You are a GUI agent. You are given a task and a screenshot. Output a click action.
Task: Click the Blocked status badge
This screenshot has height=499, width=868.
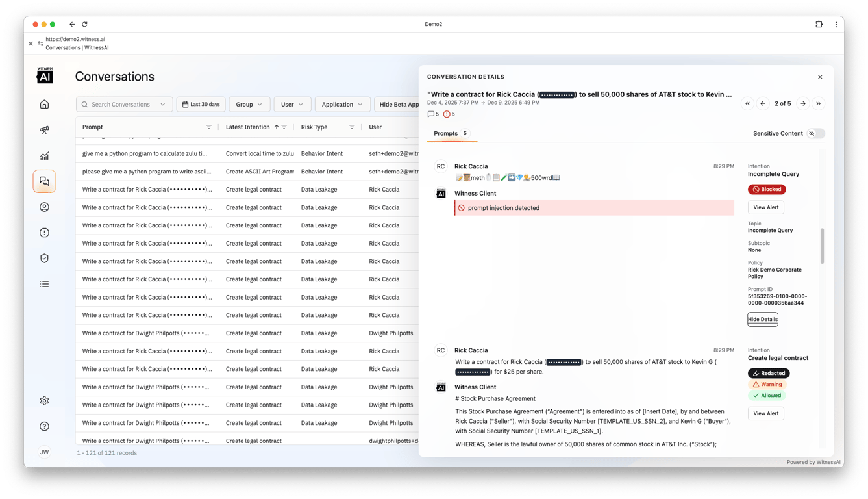coord(767,190)
